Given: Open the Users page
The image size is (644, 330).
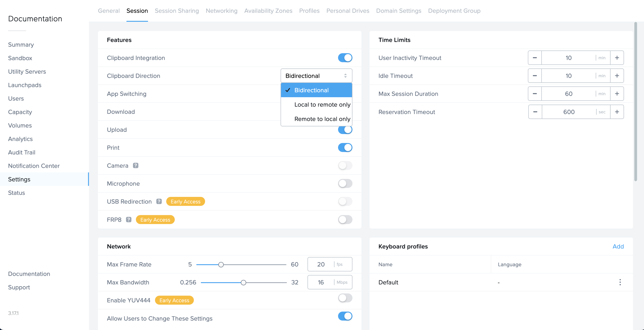Looking at the screenshot, I should click(16, 98).
